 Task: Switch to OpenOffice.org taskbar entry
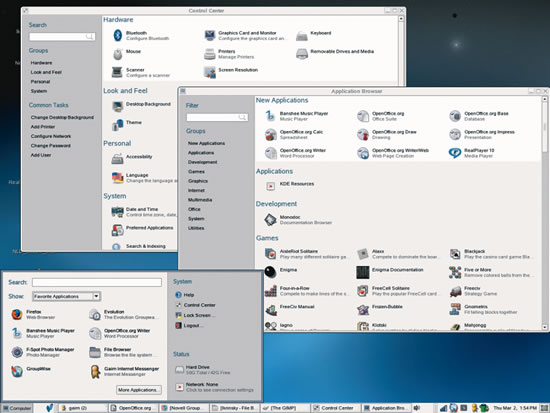(133, 408)
